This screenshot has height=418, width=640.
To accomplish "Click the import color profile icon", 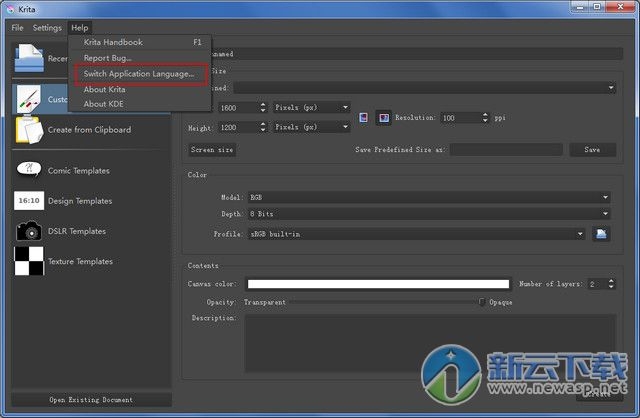I will (602, 233).
